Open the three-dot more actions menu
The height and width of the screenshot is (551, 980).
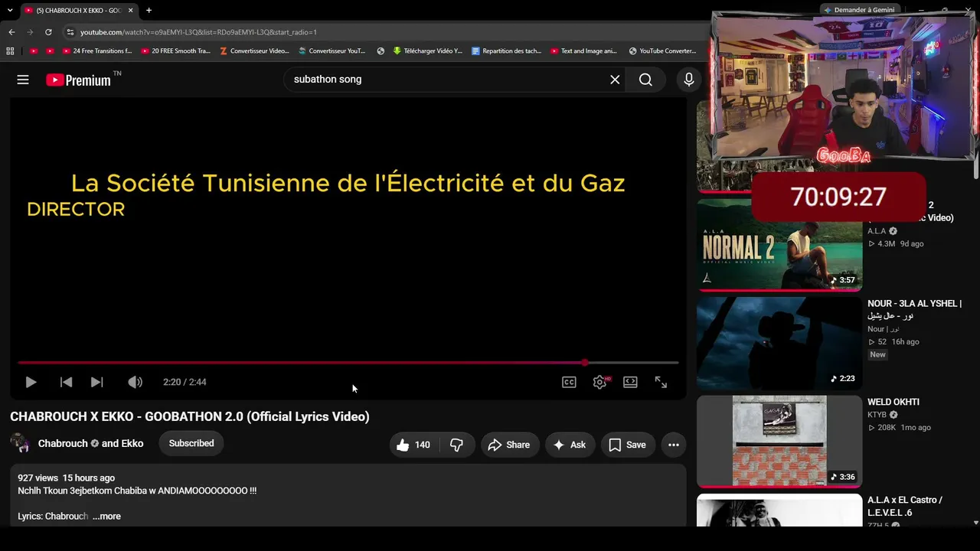click(674, 445)
